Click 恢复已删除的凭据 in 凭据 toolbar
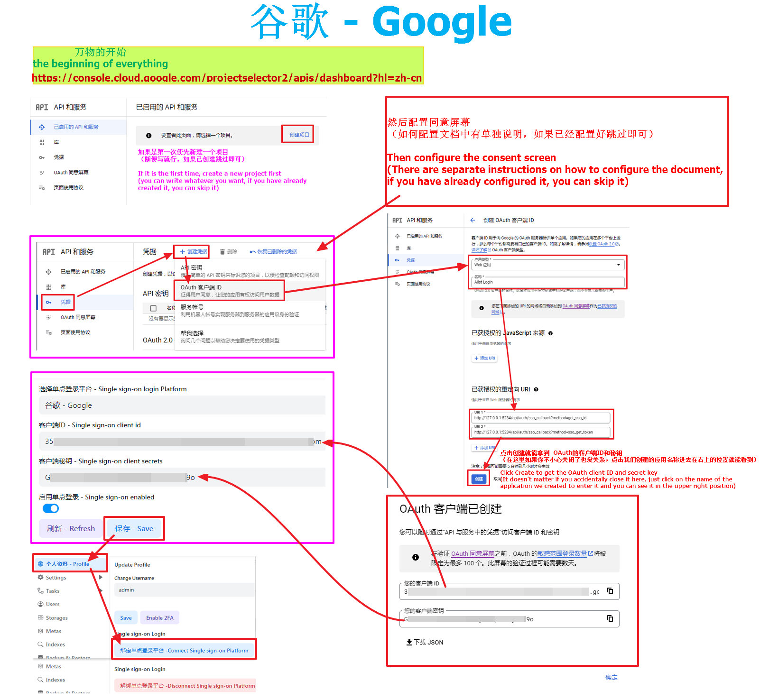The width and height of the screenshot is (760, 700). pos(273,251)
